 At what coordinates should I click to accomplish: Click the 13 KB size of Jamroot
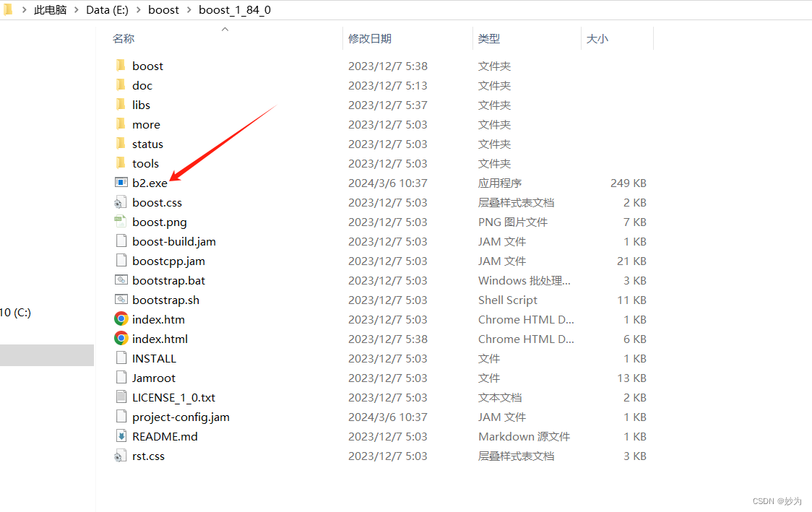coord(632,378)
